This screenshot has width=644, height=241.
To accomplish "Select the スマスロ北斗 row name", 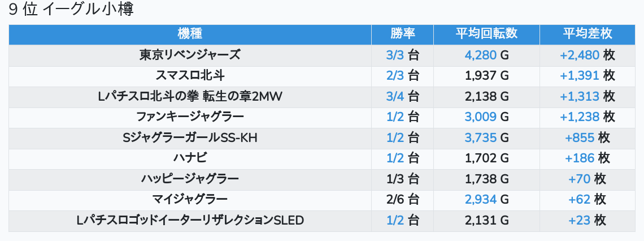I will [190, 75].
